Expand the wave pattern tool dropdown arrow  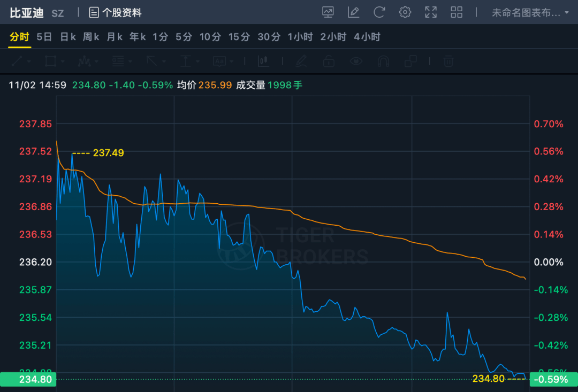[x=96, y=62]
